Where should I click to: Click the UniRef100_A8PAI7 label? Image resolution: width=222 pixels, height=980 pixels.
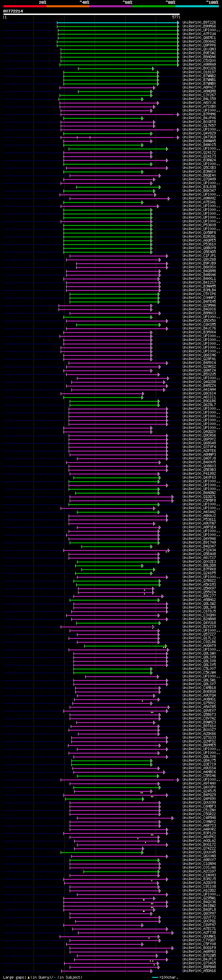[199, 88]
